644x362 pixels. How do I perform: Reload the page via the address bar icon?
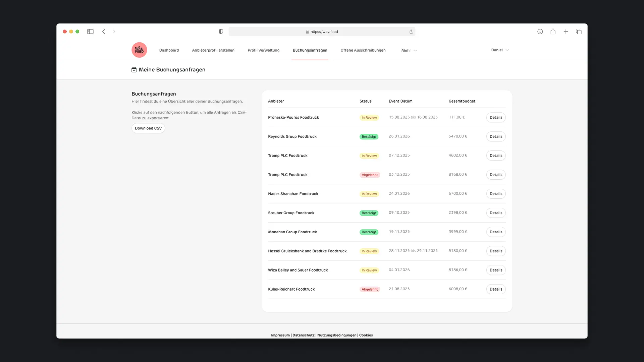[x=411, y=32]
